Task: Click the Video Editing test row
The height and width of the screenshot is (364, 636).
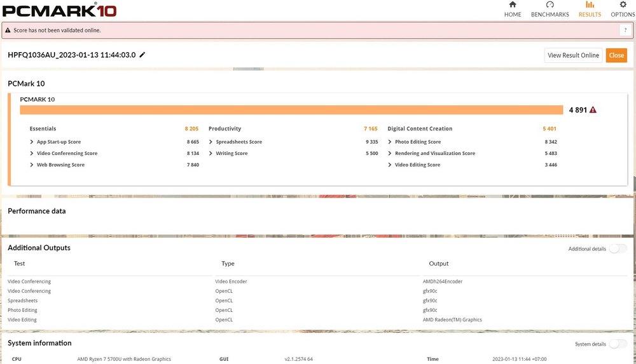Action: pyautogui.click(x=22, y=320)
